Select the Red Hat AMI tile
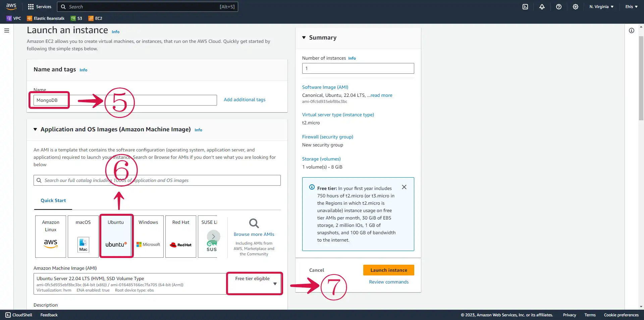The width and height of the screenshot is (644, 320). pyautogui.click(x=181, y=237)
